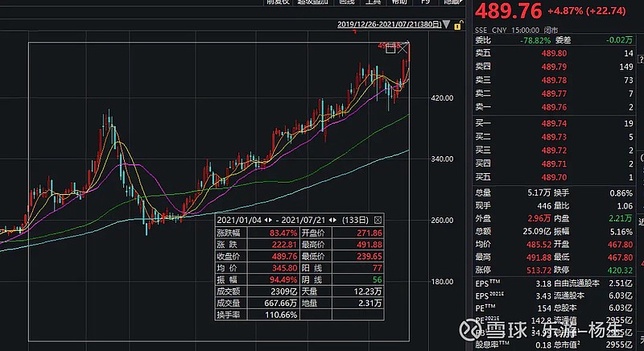Click the 自由流通股本 2.51亿 value
Image resolution: width=644 pixels, height=351 pixels.
621,283
